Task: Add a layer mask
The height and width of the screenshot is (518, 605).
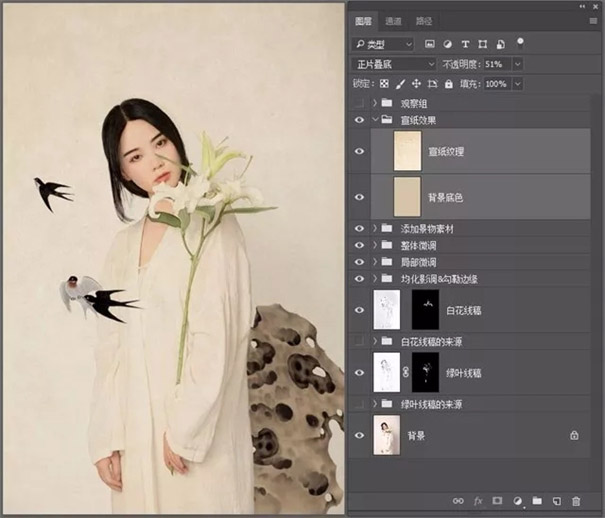Action: tap(497, 501)
